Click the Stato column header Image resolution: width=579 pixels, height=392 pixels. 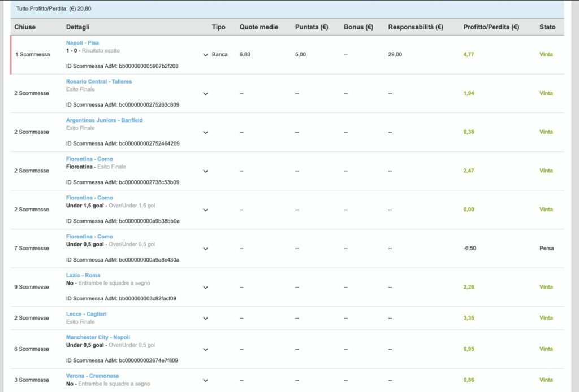547,27
